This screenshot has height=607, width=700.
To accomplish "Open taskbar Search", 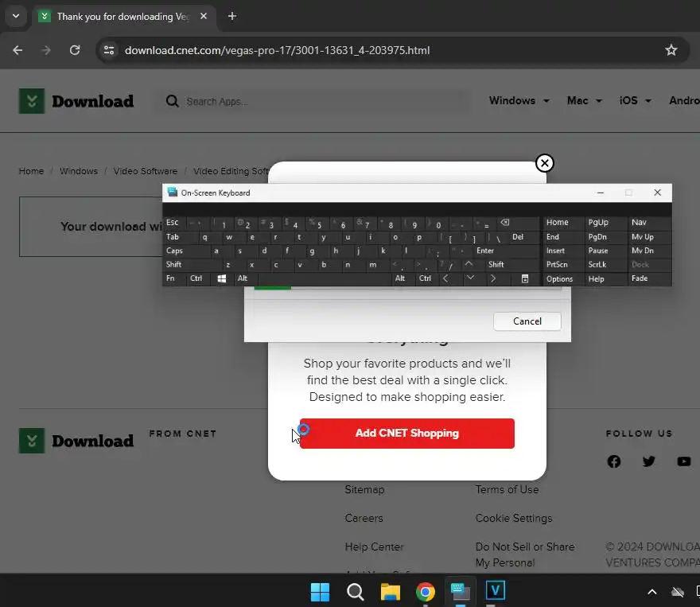I will pyautogui.click(x=356, y=592).
